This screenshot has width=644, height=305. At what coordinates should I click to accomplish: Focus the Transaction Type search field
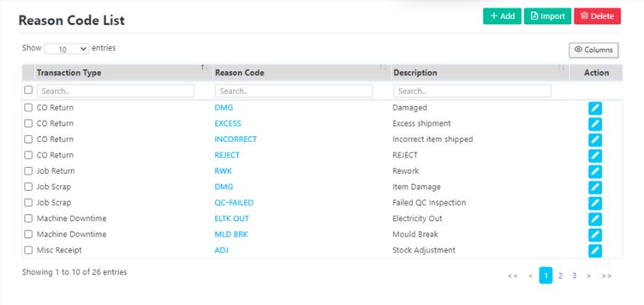[x=115, y=91]
